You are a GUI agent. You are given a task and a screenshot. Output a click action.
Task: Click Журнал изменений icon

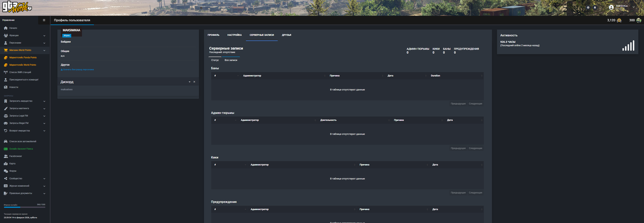point(6,186)
